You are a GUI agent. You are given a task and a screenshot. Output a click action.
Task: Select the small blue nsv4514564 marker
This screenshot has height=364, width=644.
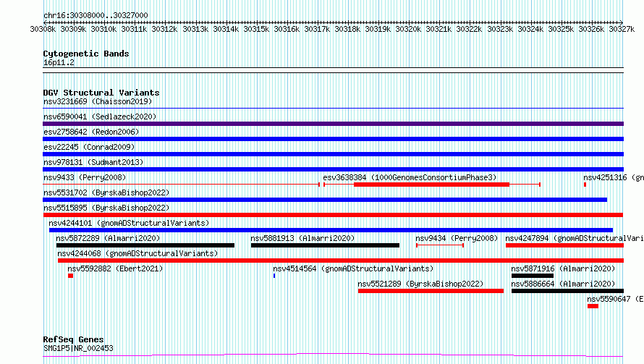pyautogui.click(x=274, y=276)
